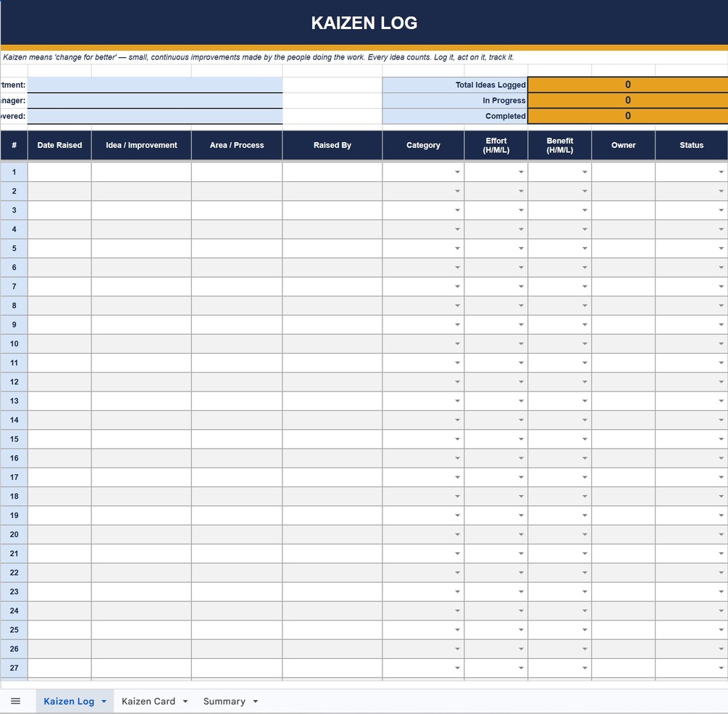The image size is (728, 714).
Task: Click the Department input field
Action: [x=155, y=85]
